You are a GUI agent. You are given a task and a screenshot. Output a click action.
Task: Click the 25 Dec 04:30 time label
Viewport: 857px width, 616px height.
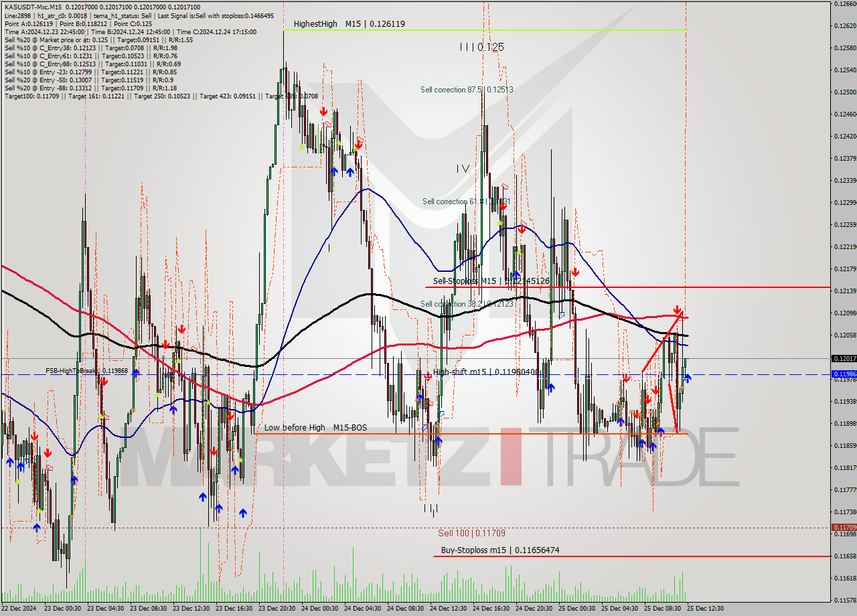pos(620,609)
